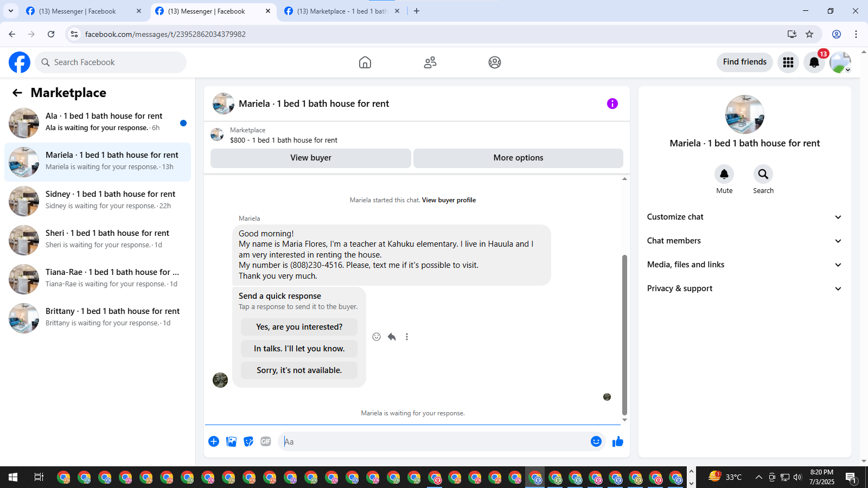This screenshot has height=488, width=868.
Task: Open a new browser tab
Action: [x=417, y=11]
